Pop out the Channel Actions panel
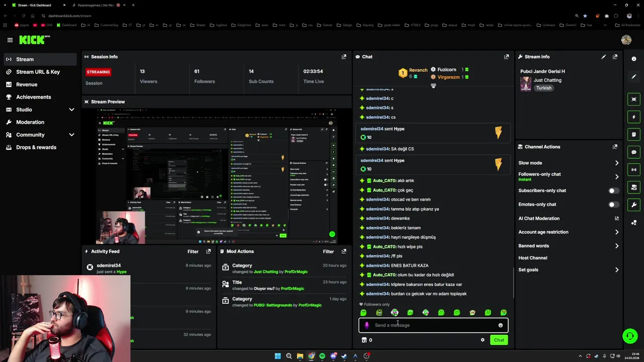 click(x=615, y=147)
